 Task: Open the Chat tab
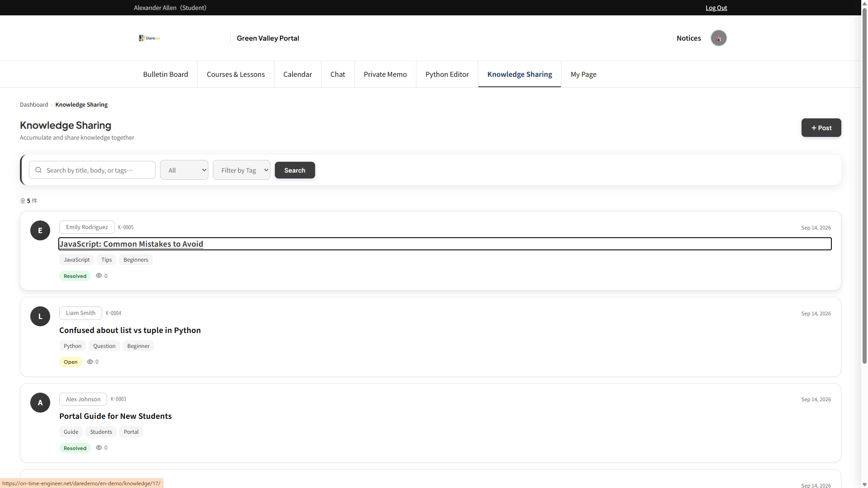pyautogui.click(x=338, y=74)
